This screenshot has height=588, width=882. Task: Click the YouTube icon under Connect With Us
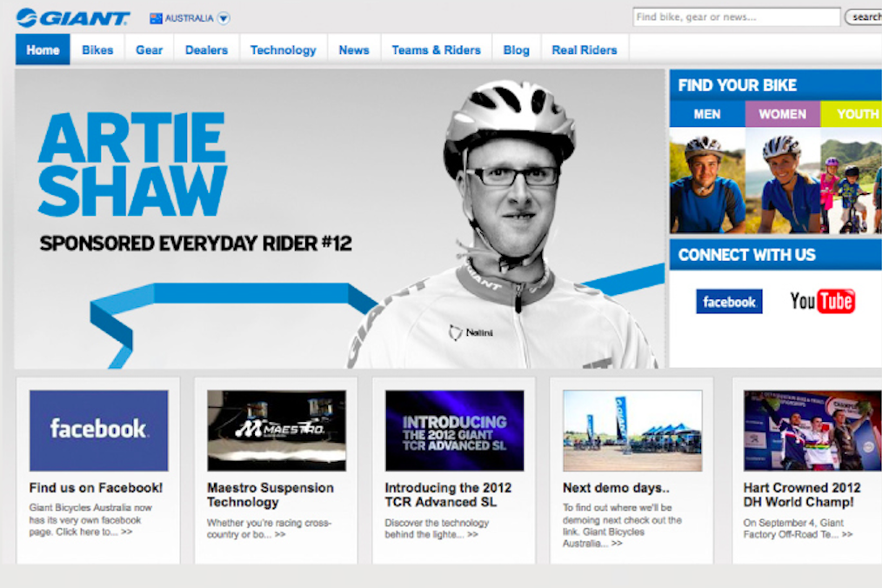(822, 302)
